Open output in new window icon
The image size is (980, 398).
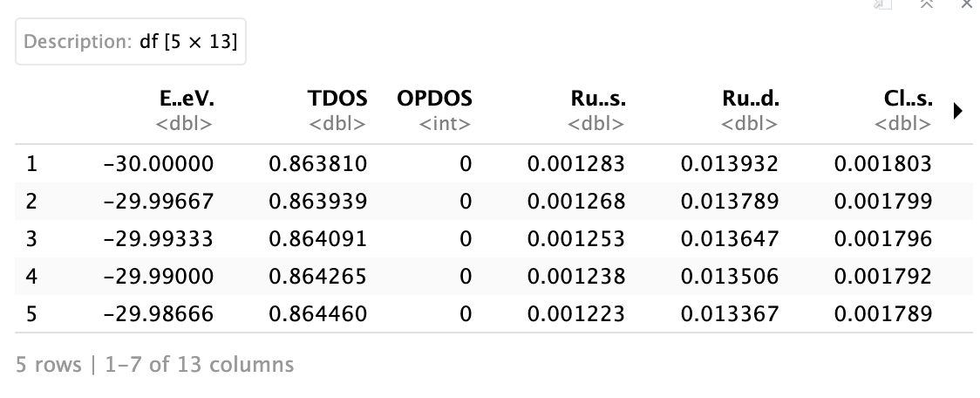pyautogui.click(x=882, y=3)
